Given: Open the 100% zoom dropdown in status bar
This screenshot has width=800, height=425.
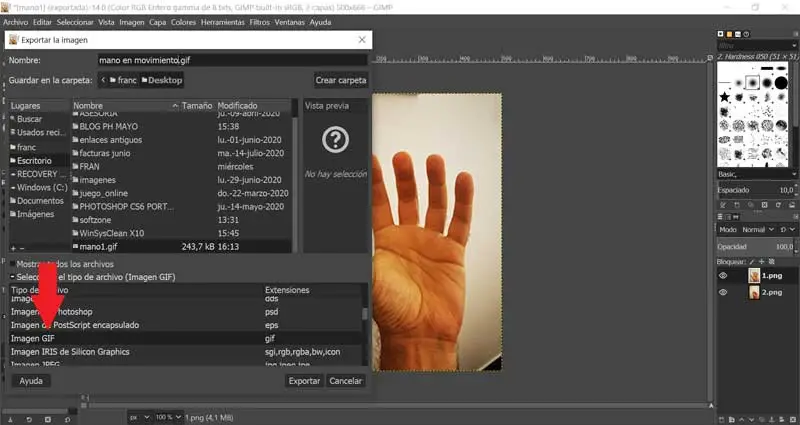Looking at the screenshot, I should click(x=168, y=417).
